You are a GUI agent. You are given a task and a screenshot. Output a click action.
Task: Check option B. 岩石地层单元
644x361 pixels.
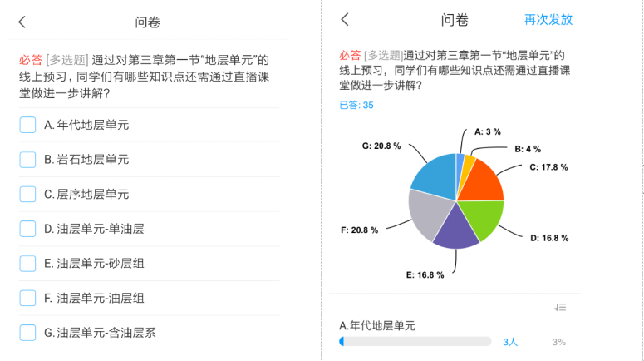28,159
